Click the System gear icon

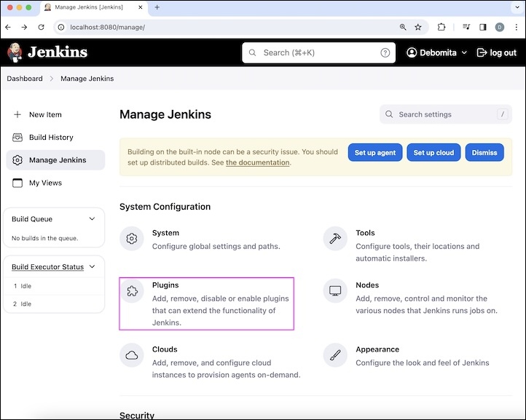pos(132,239)
